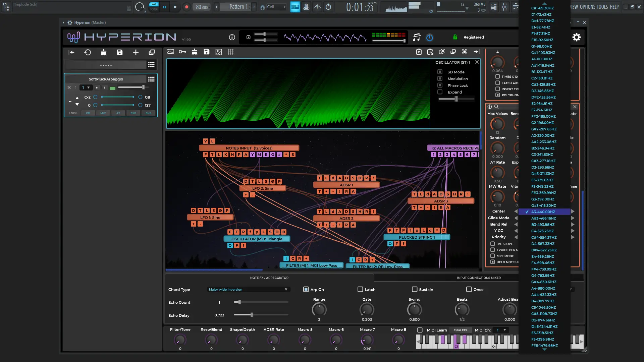Screen dimensions: 644x362
Task: Click the key icon in editor toolbar
Action: (182, 52)
